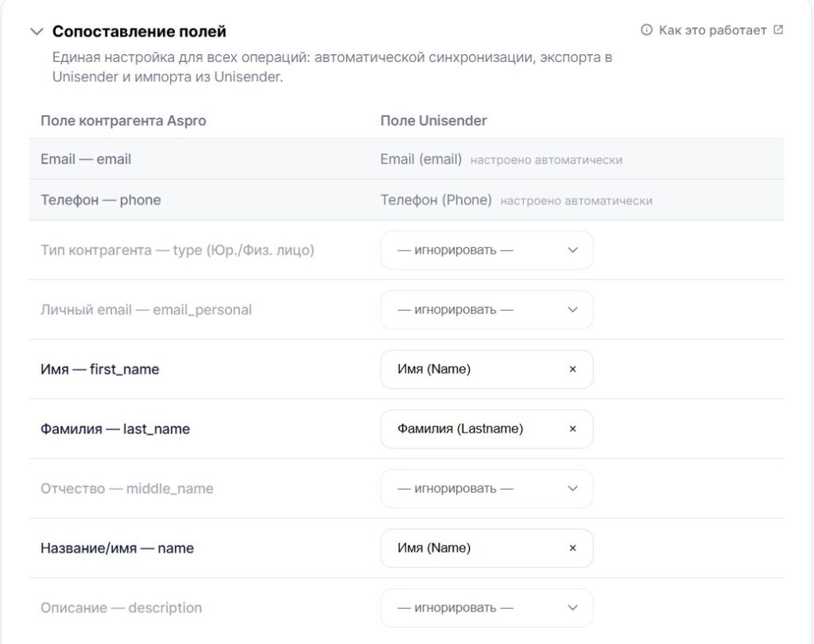This screenshot has width=814, height=644.
Task: Open dropdown for Тип контрагента field
Action: click(487, 250)
